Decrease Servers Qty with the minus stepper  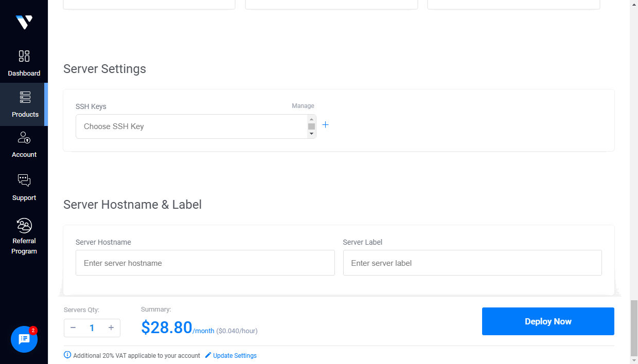point(73,327)
